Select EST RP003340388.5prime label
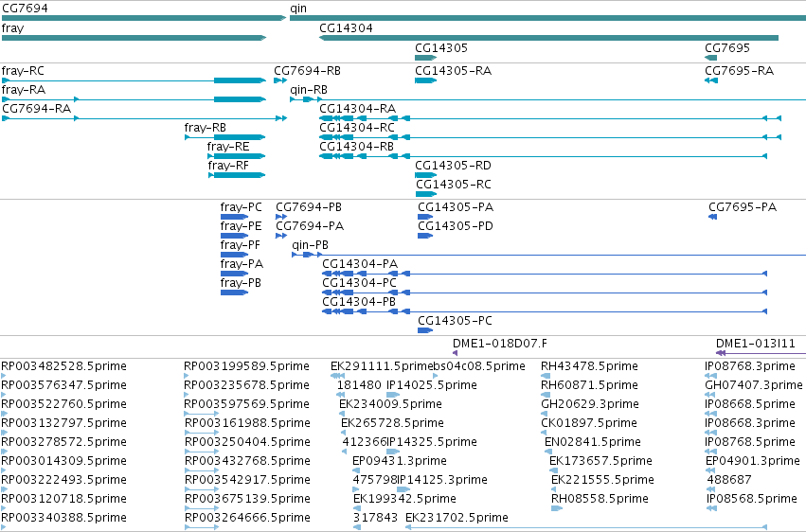This screenshot has height=532, width=806. pyautogui.click(x=63, y=518)
